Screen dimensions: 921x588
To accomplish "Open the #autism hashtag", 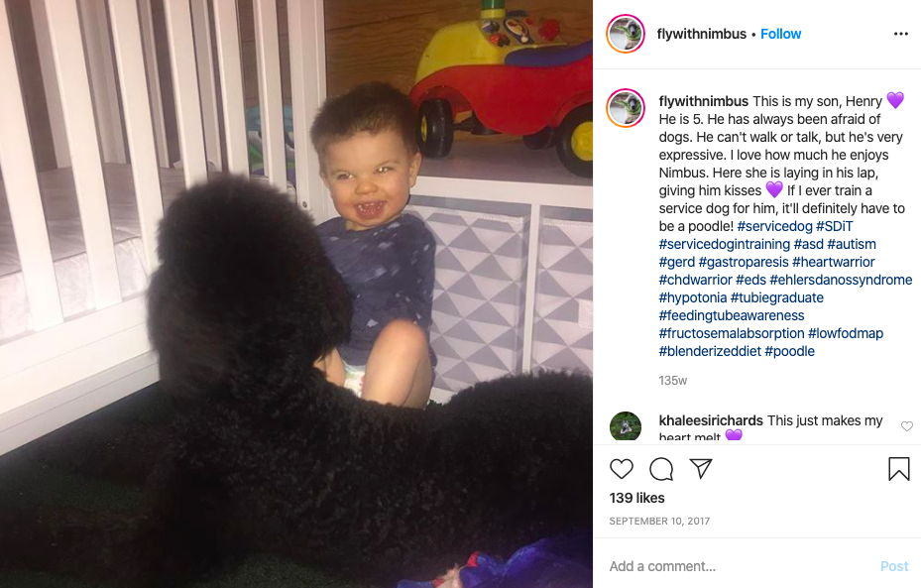I will pyautogui.click(x=851, y=244).
